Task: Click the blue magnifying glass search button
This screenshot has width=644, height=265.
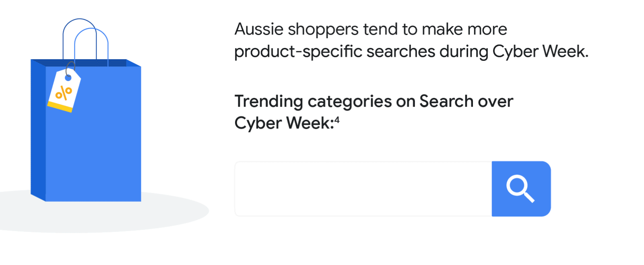Action: (x=521, y=189)
